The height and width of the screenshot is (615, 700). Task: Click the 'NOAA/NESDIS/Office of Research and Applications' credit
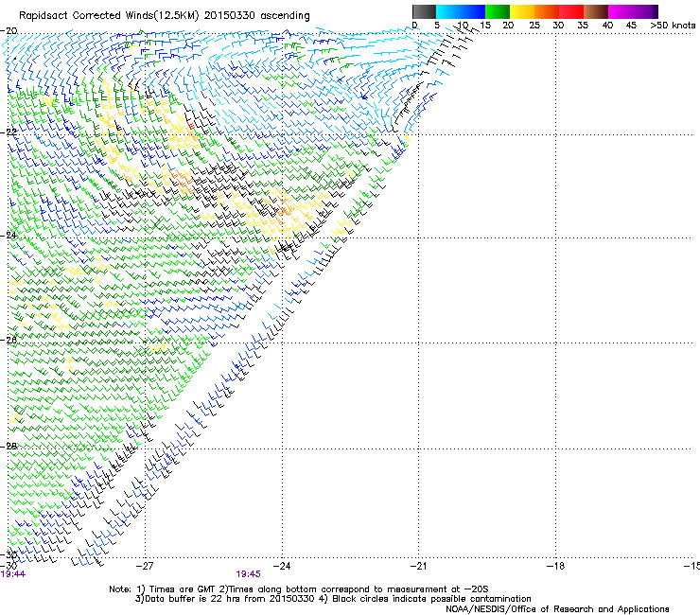557,609
